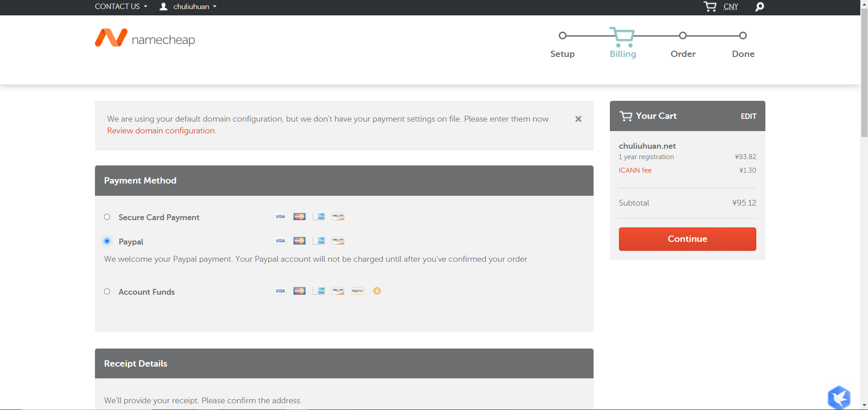
Task: Click the Bitcoin icon in Account Funds row
Action: pos(377,291)
